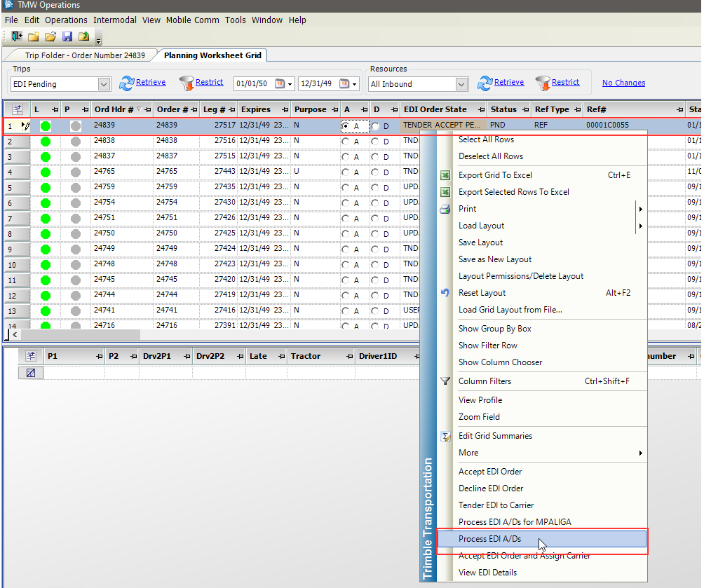Screen dimensions: 704x588
Task: Click Excel icon beside Export Grid To Excel
Action: click(445, 175)
